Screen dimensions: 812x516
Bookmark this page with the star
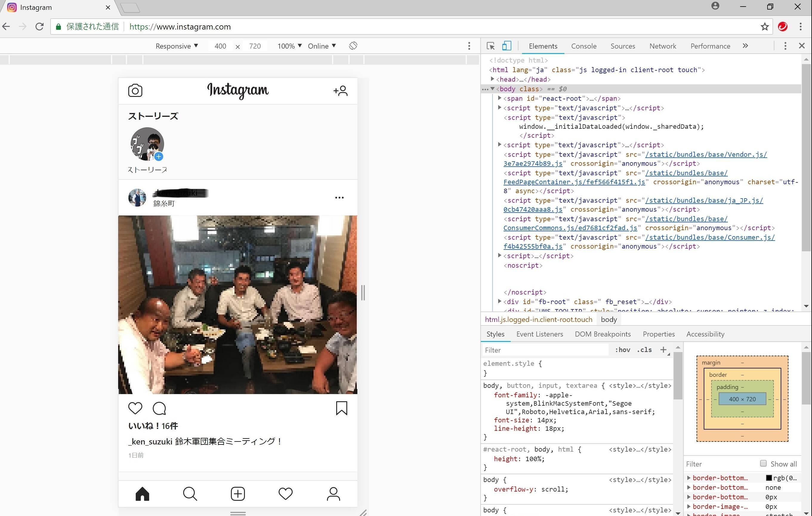click(x=765, y=27)
